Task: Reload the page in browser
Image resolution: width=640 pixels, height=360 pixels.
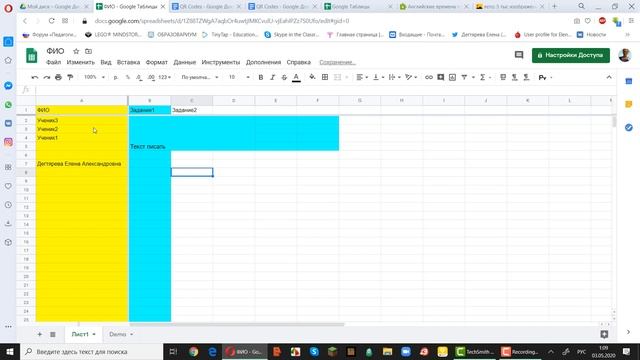Action: [51, 21]
